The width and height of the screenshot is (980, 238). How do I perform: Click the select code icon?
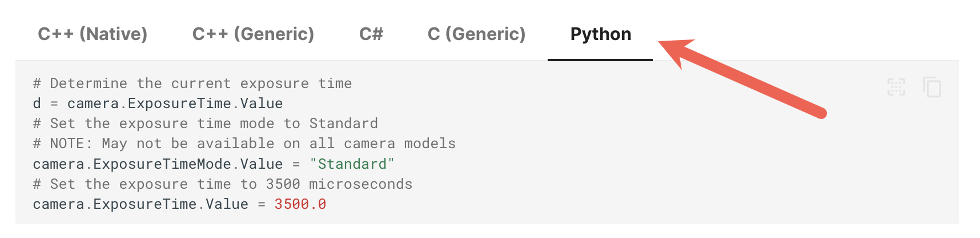coord(896,88)
